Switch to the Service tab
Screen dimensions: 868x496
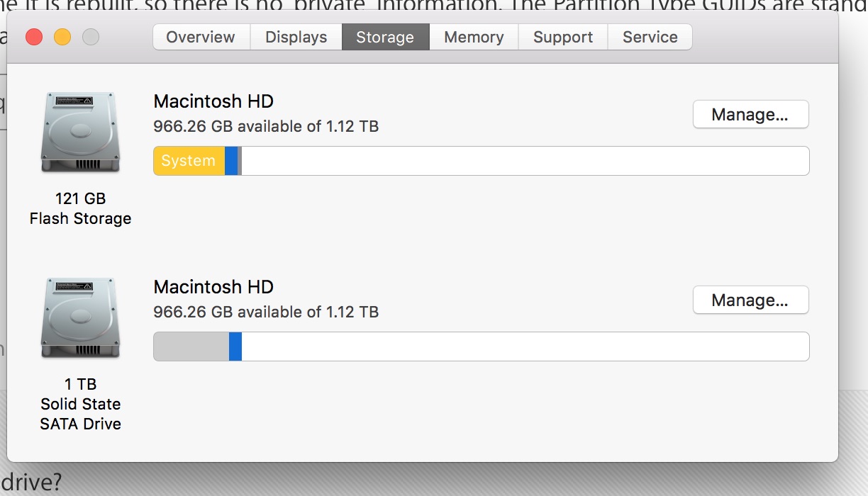650,37
